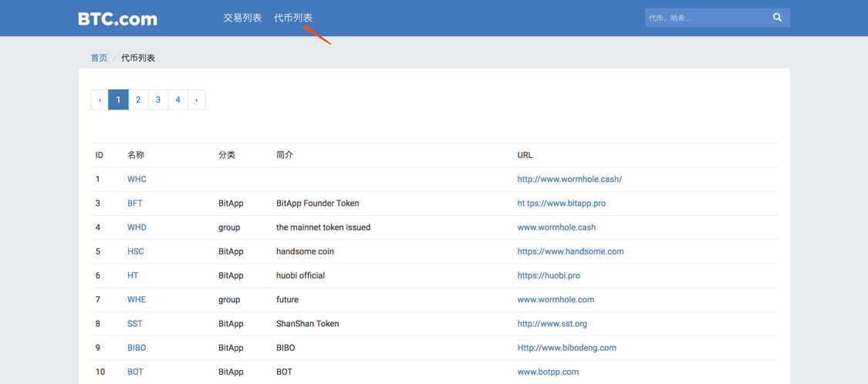This screenshot has height=384, width=868.
Task: Open the 代币列表 navigation item
Action: point(293,19)
